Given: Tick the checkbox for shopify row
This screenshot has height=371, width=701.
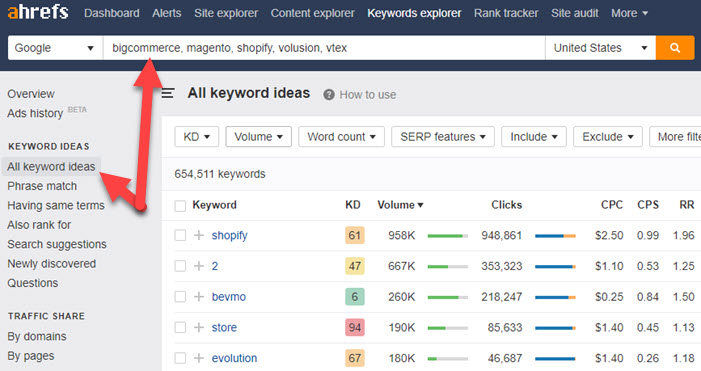Looking at the screenshot, I should click(180, 236).
